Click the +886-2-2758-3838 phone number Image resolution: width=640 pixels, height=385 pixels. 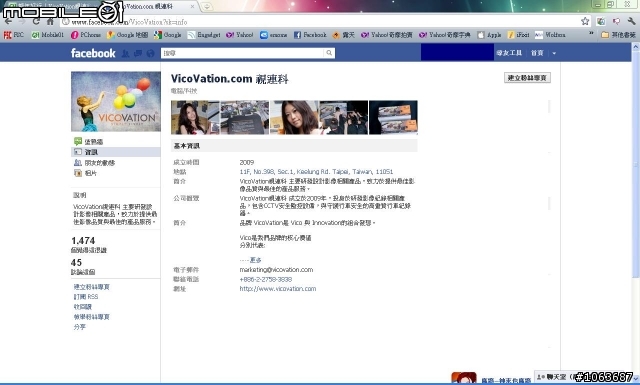pyautogui.click(x=266, y=279)
